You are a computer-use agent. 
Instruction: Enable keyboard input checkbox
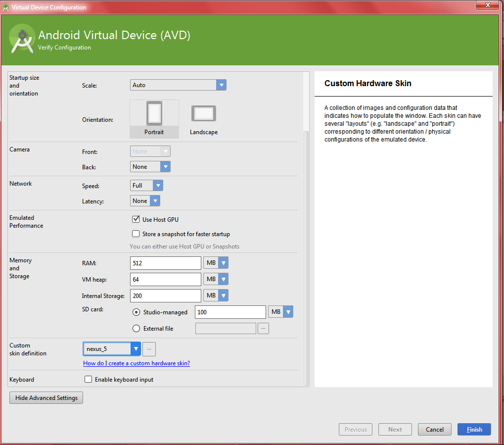(x=88, y=379)
